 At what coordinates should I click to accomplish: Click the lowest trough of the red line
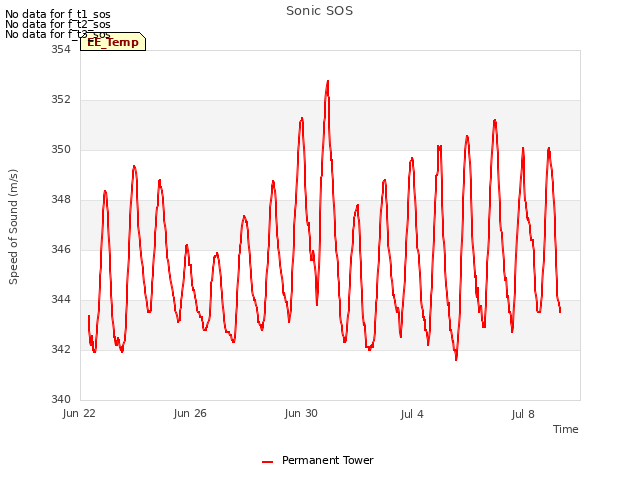click(456, 360)
